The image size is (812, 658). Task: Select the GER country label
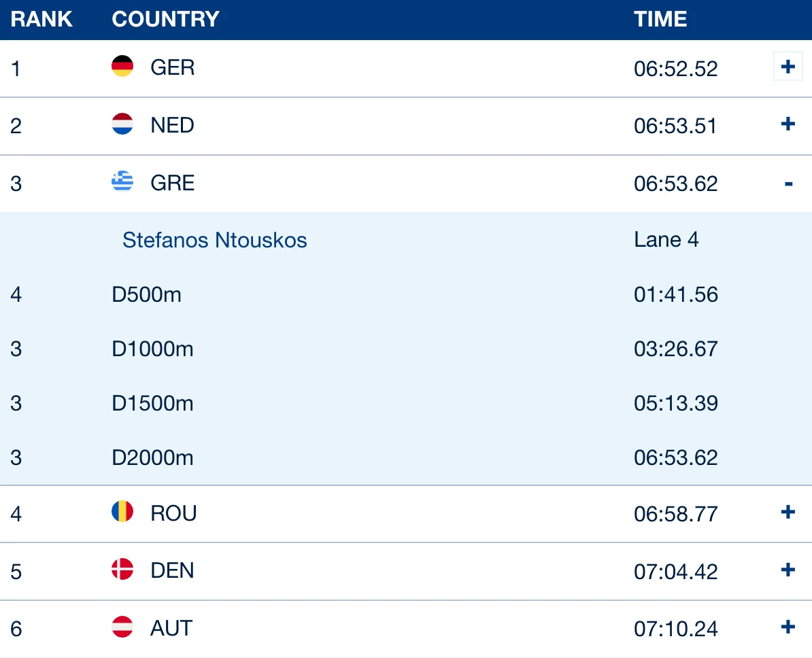click(173, 68)
